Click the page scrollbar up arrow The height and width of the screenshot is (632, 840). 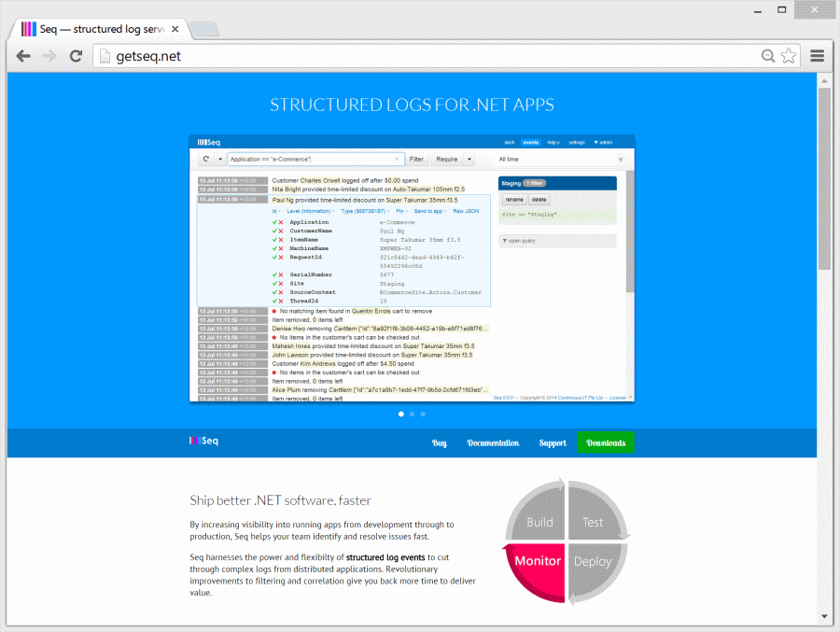click(x=824, y=80)
